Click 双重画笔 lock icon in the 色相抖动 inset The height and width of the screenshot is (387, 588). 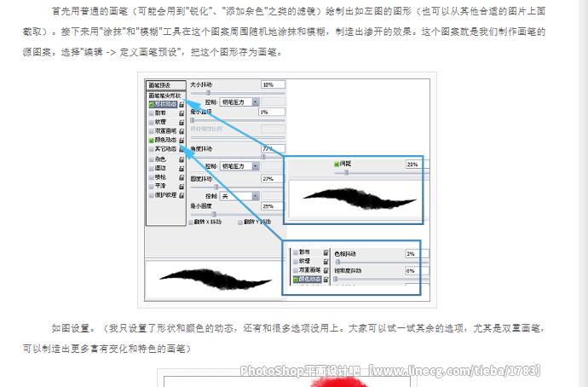tap(326, 270)
